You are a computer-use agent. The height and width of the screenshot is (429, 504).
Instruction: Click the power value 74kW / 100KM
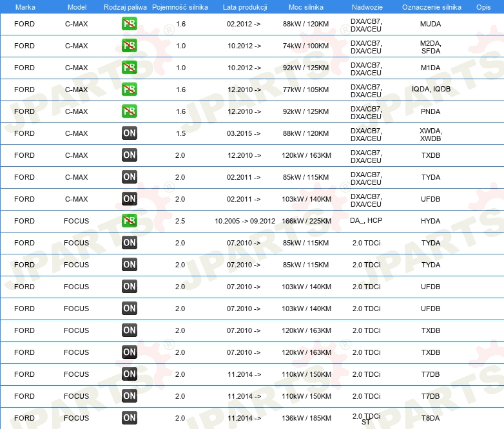[305, 46]
